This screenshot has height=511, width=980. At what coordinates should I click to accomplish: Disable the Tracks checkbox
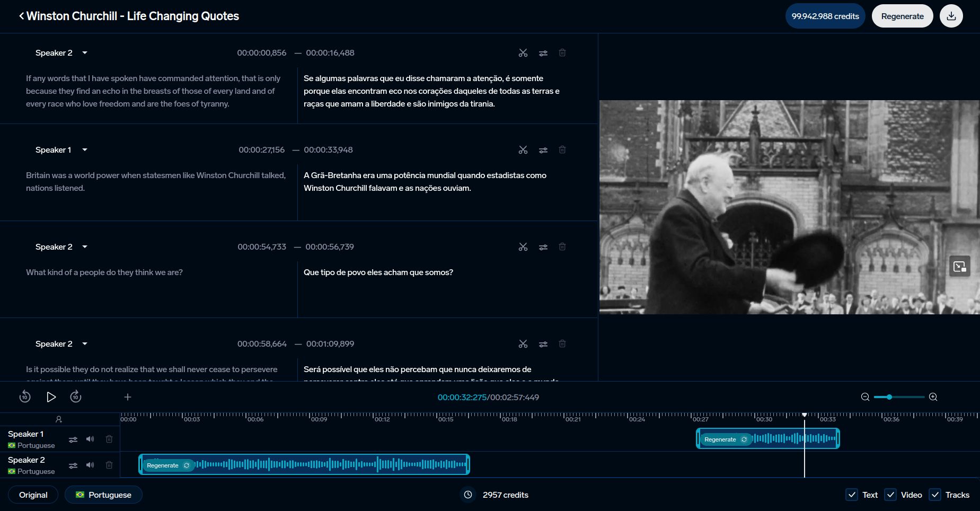click(x=935, y=495)
